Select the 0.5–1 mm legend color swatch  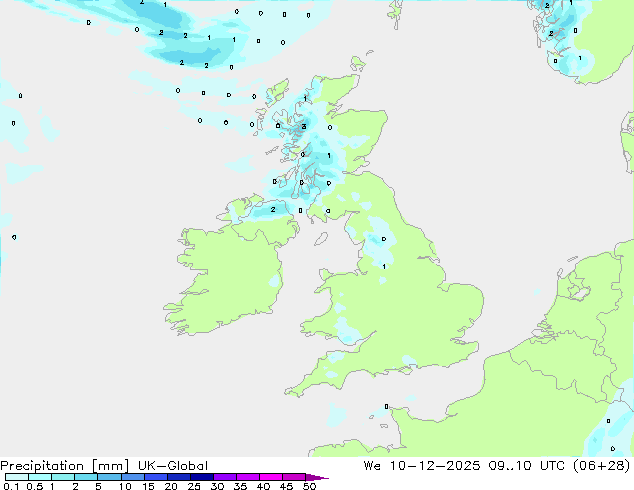[x=40, y=477]
